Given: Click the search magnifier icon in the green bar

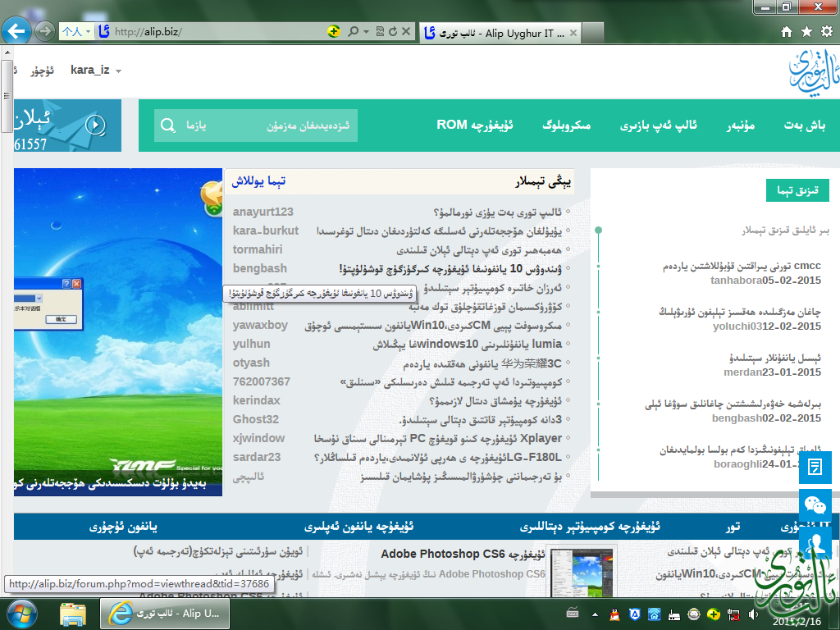Looking at the screenshot, I should [x=168, y=126].
